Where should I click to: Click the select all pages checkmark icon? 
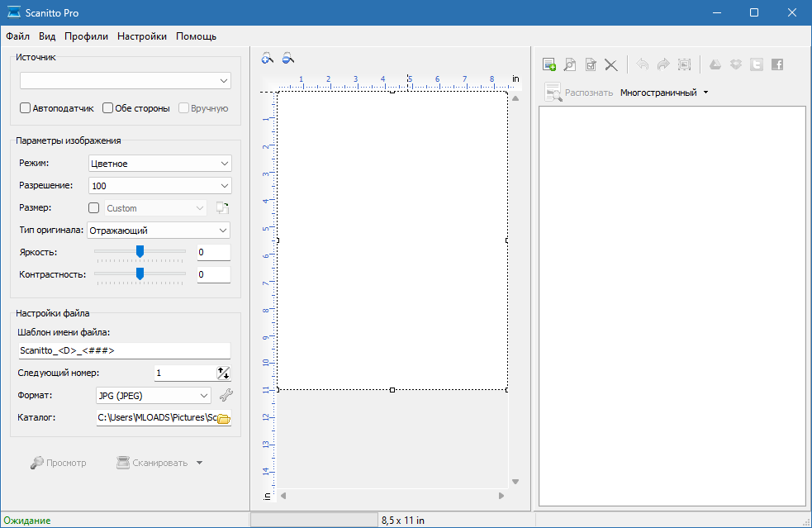coord(591,64)
